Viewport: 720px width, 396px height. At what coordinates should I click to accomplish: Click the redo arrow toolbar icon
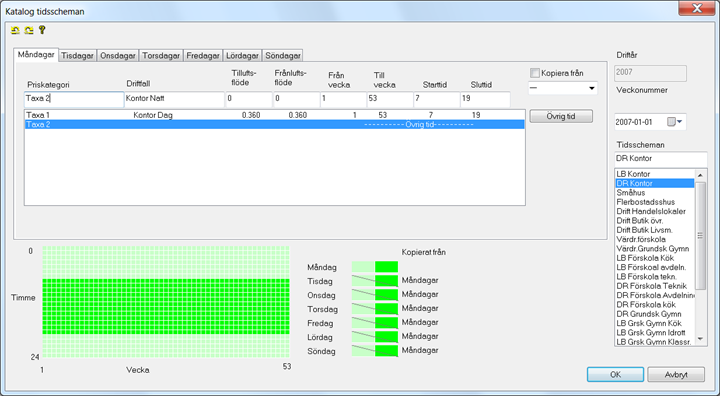[29, 30]
